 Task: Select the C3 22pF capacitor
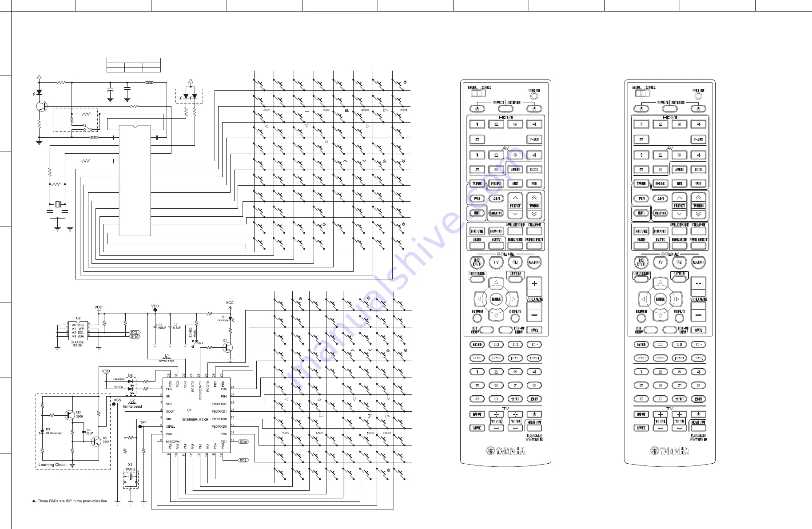tap(84, 432)
